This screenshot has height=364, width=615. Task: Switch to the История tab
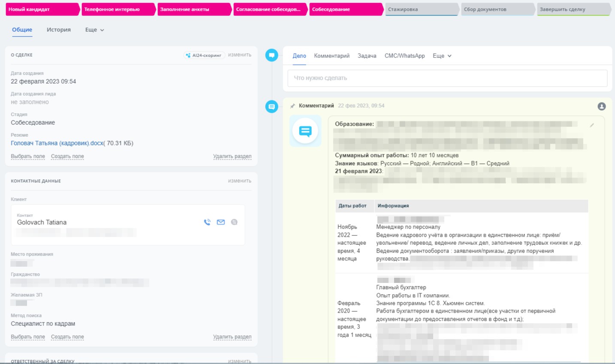point(59,30)
